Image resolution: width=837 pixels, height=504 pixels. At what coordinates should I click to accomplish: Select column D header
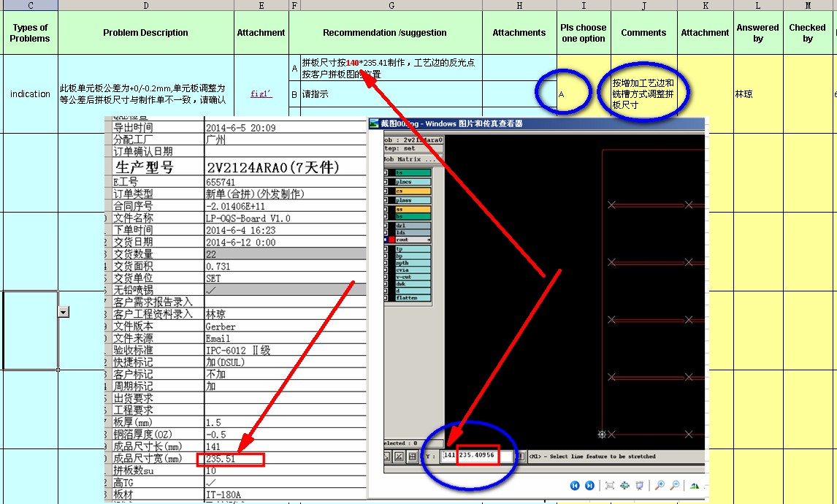(146, 5)
